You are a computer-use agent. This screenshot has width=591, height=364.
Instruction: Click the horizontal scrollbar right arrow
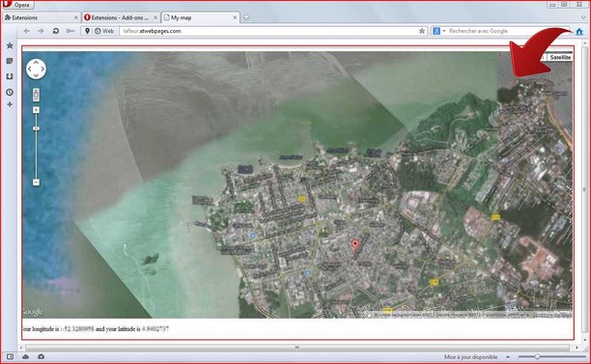[x=577, y=348]
